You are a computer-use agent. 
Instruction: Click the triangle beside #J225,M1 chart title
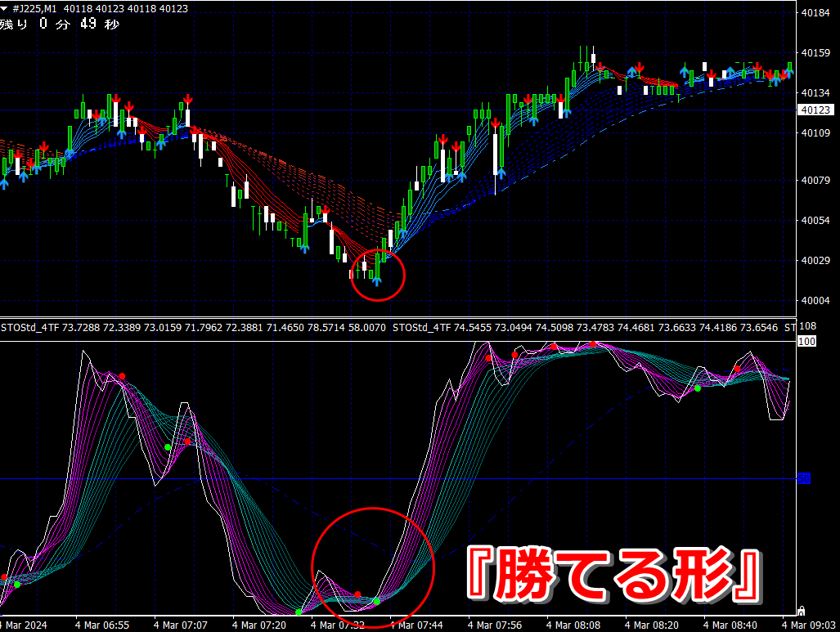pos(4,8)
